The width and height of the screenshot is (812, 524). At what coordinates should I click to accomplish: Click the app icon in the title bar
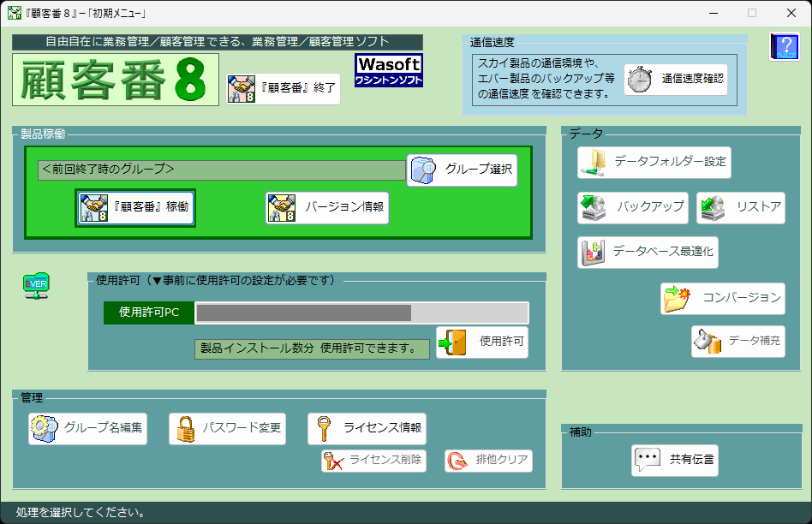[15, 13]
